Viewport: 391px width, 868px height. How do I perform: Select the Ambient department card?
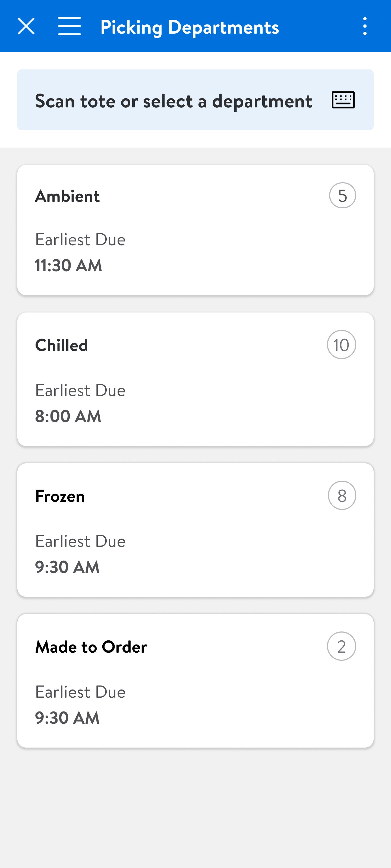click(195, 230)
